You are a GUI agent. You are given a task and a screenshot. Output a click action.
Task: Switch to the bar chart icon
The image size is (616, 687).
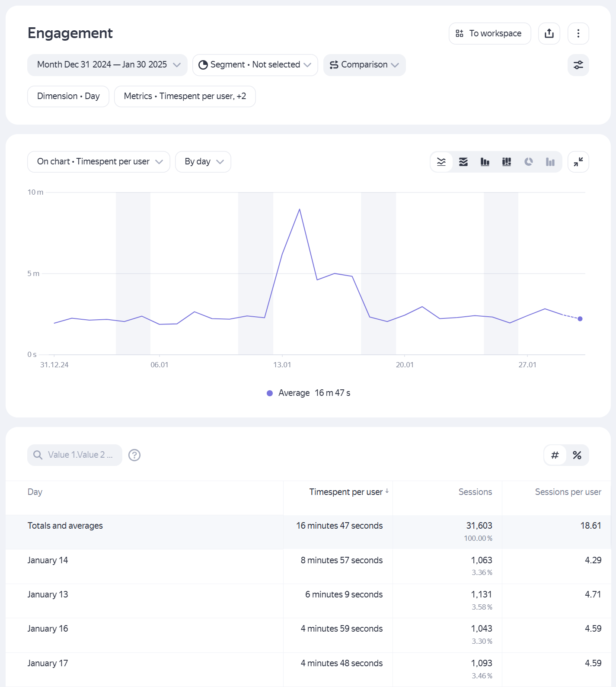tap(485, 162)
